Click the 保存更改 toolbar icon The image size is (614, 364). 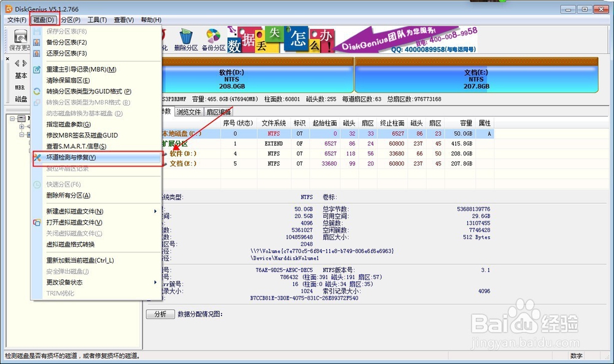[x=20, y=37]
